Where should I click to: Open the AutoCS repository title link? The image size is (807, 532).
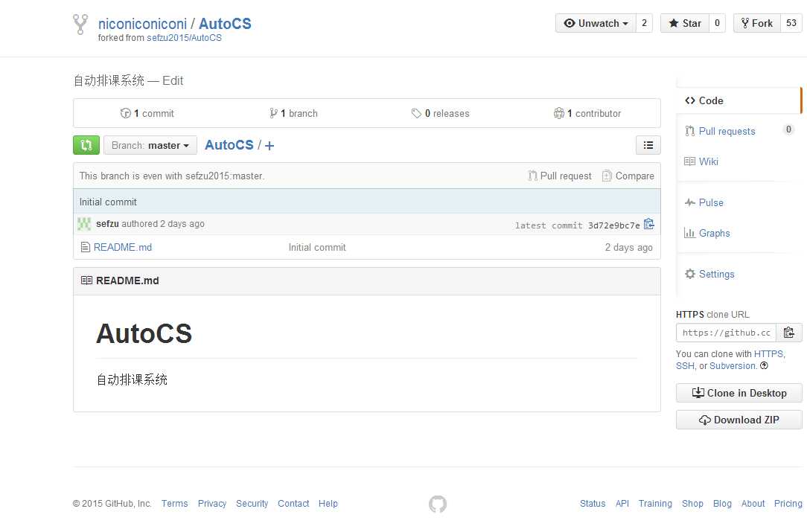pyautogui.click(x=225, y=24)
